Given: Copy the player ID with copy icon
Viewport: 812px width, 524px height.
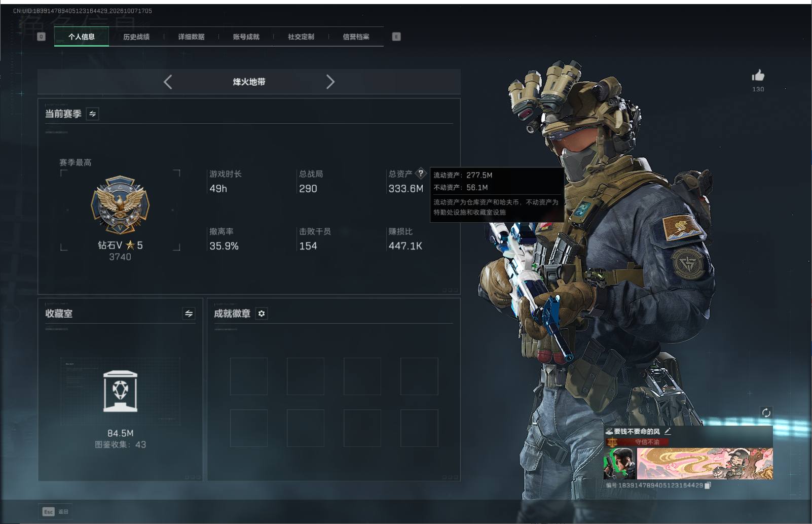Looking at the screenshot, I should click(708, 485).
